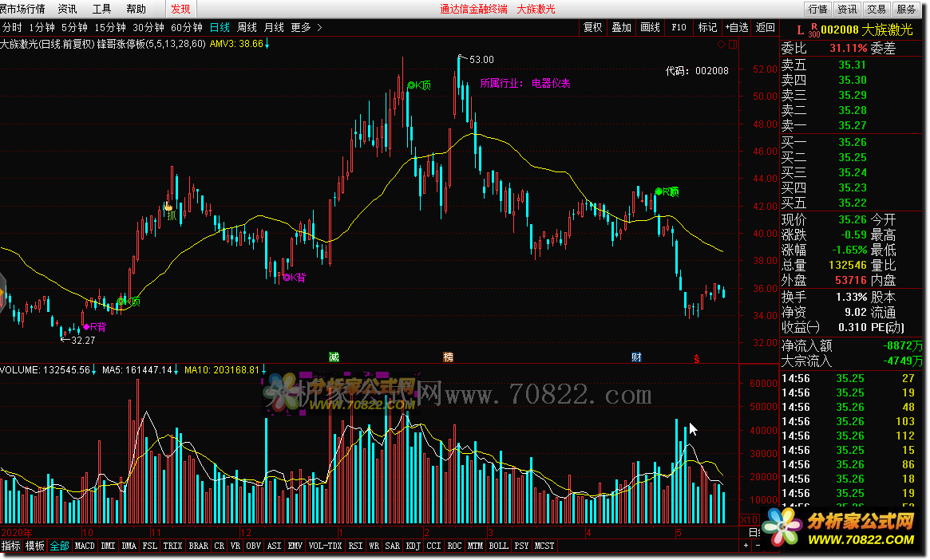Screen dimensions: 930x560
Task: Click the magenta K背 marker on chart
Action: [x=295, y=278]
